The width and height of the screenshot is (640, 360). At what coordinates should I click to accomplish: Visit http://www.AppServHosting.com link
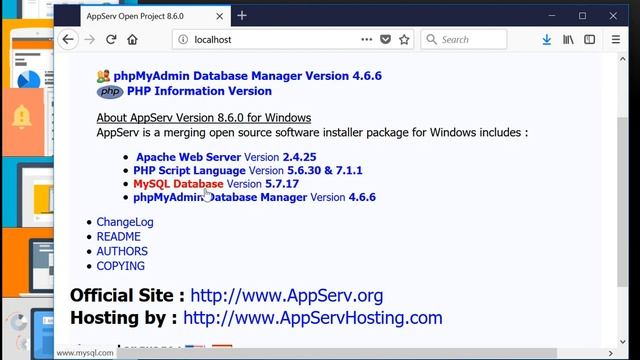coord(313,318)
